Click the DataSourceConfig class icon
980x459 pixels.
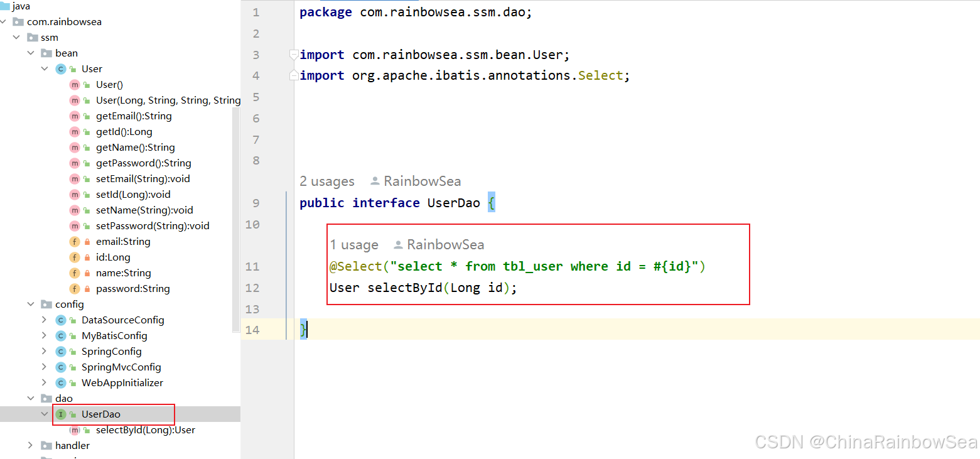[61, 320]
